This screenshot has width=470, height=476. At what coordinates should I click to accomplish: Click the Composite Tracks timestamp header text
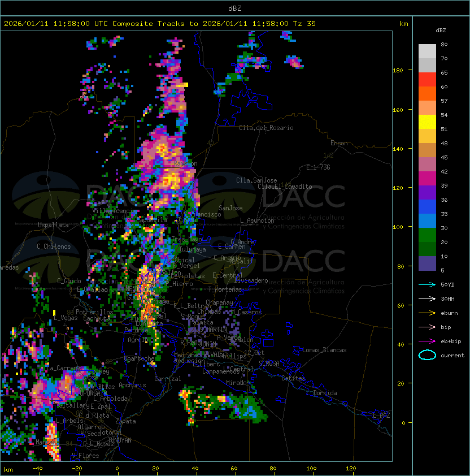coord(160,24)
